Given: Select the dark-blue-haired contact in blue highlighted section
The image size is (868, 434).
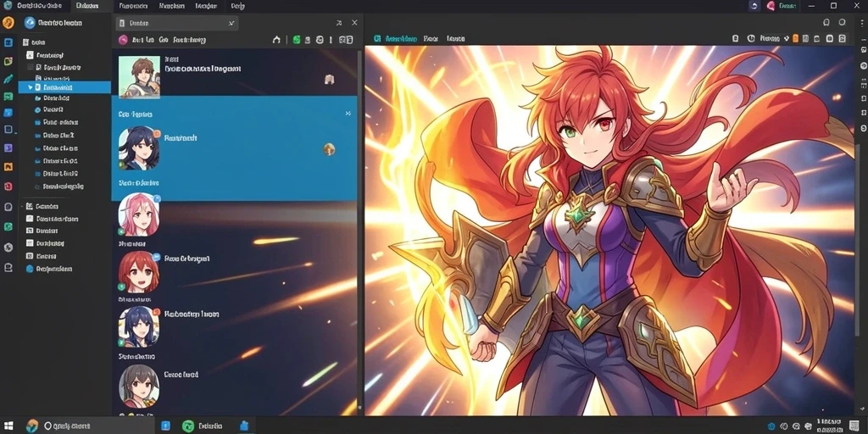Looking at the screenshot, I should click(139, 148).
